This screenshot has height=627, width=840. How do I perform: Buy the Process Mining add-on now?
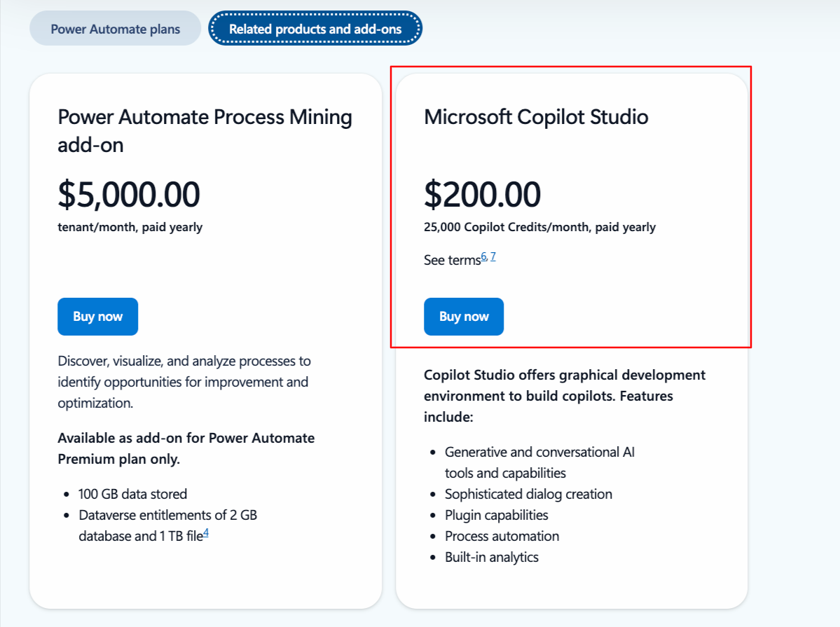tap(97, 317)
